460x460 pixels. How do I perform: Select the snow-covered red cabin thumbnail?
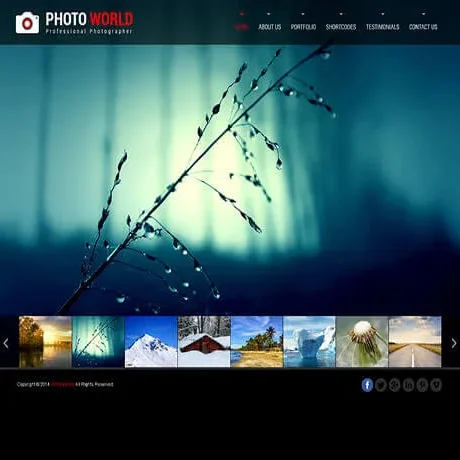click(204, 342)
